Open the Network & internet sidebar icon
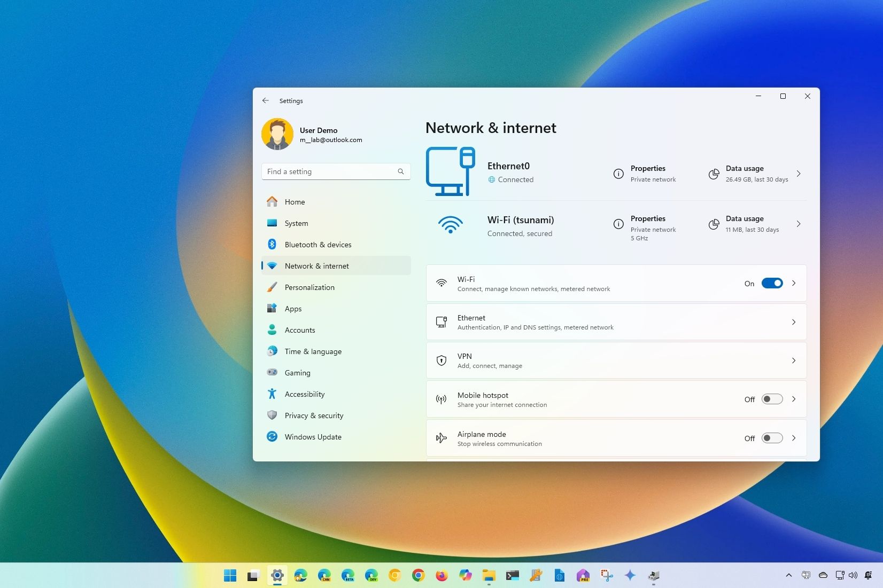Viewport: 883px width, 588px height. (x=273, y=265)
